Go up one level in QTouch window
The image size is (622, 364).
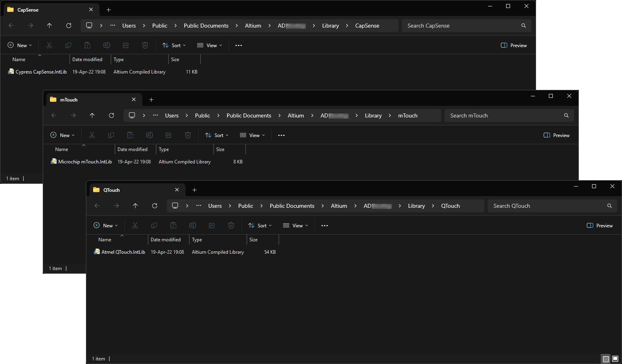pyautogui.click(x=136, y=206)
